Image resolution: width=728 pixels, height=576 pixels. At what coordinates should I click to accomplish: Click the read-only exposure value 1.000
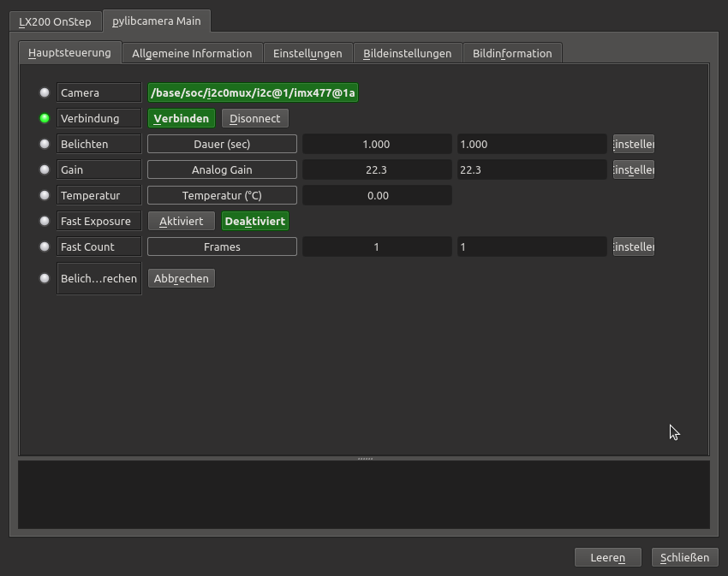point(377,145)
